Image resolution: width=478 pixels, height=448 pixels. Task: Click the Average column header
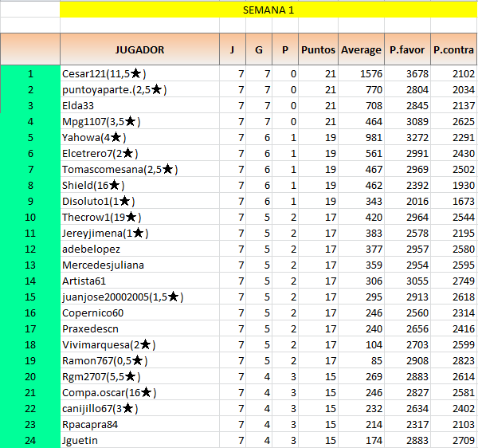pos(361,49)
